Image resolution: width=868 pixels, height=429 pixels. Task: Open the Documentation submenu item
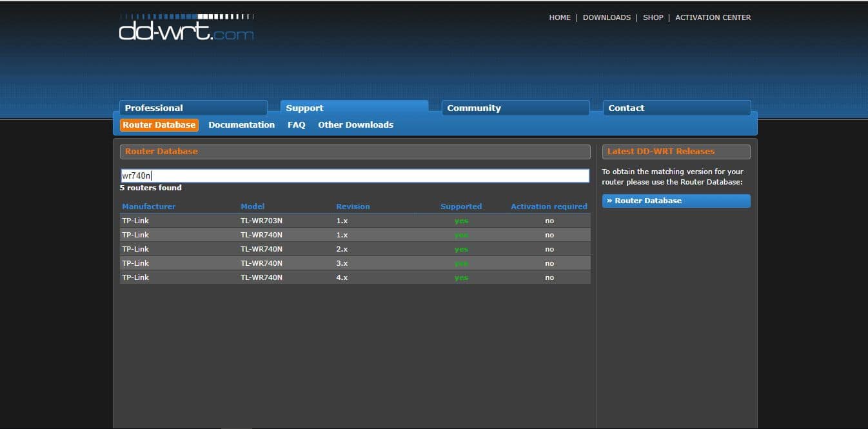coord(242,125)
